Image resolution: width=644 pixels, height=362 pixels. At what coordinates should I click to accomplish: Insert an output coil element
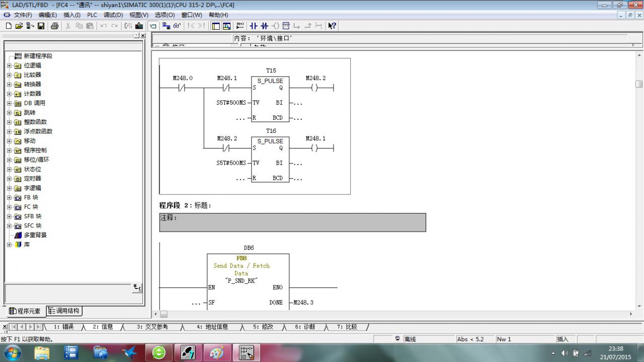(275, 26)
